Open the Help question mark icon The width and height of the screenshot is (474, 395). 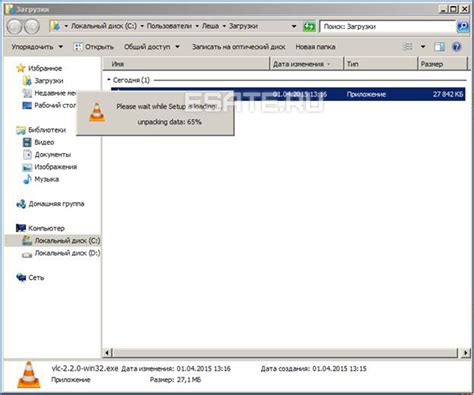457,47
